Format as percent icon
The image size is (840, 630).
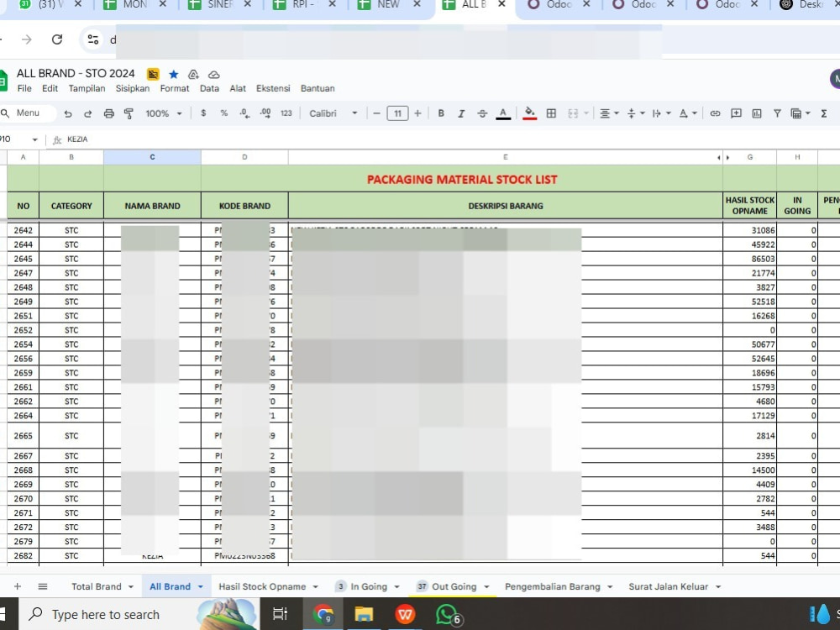[x=224, y=113]
